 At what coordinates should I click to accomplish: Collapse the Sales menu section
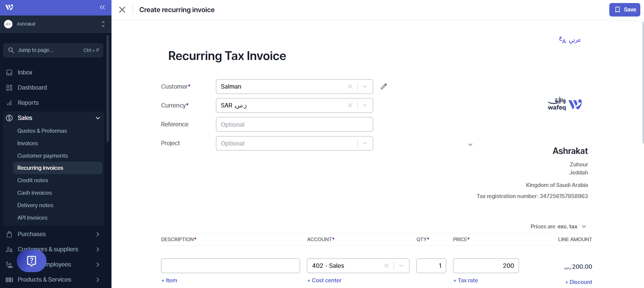point(98,118)
